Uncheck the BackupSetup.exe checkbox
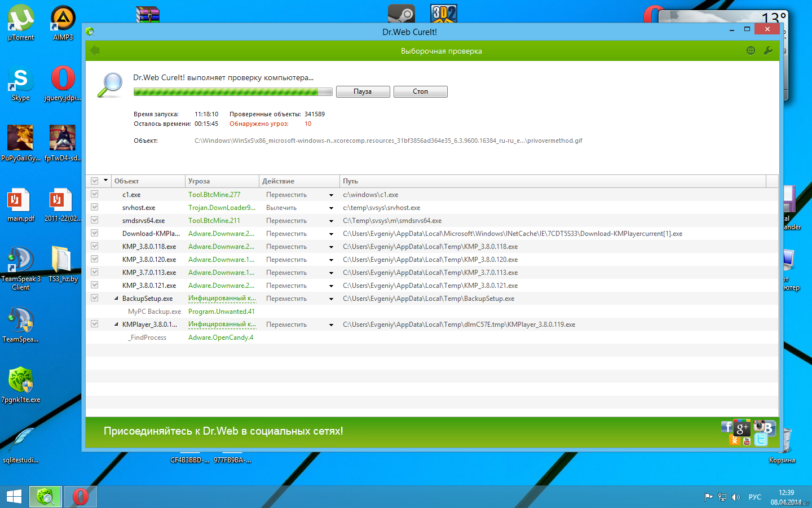The width and height of the screenshot is (812, 508). (95, 298)
